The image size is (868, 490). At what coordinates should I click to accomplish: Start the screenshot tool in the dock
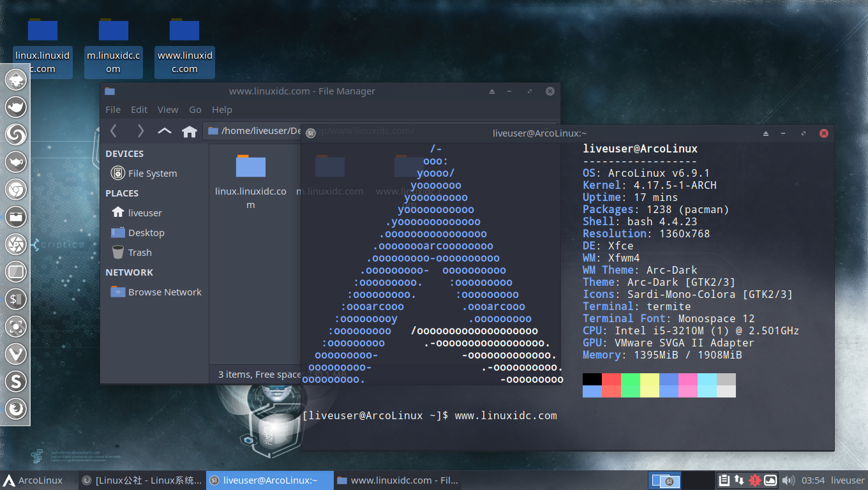[15, 327]
